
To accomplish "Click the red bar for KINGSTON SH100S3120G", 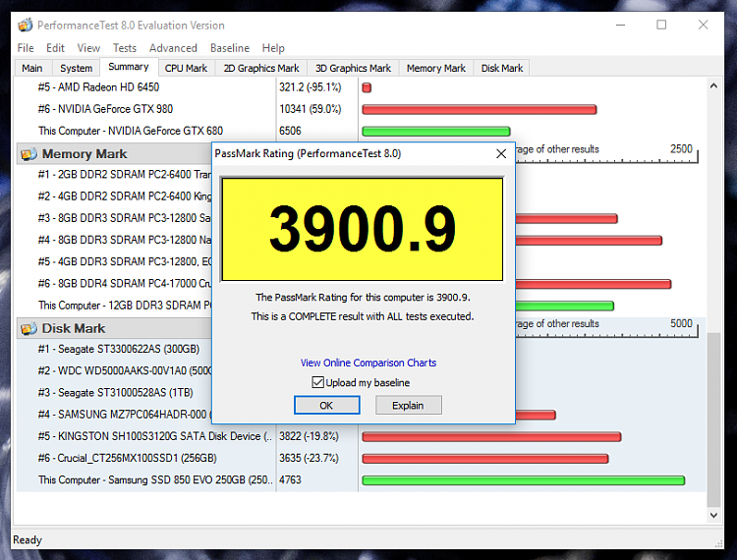I will [491, 437].
